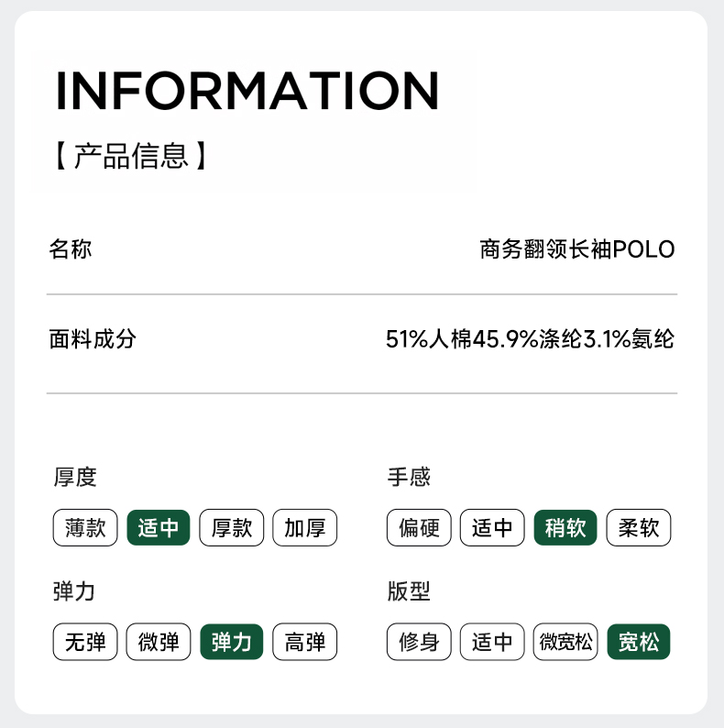Screen dimensions: 724x728
Task: Select the 微宽松 fit tag
Action: coord(565,642)
